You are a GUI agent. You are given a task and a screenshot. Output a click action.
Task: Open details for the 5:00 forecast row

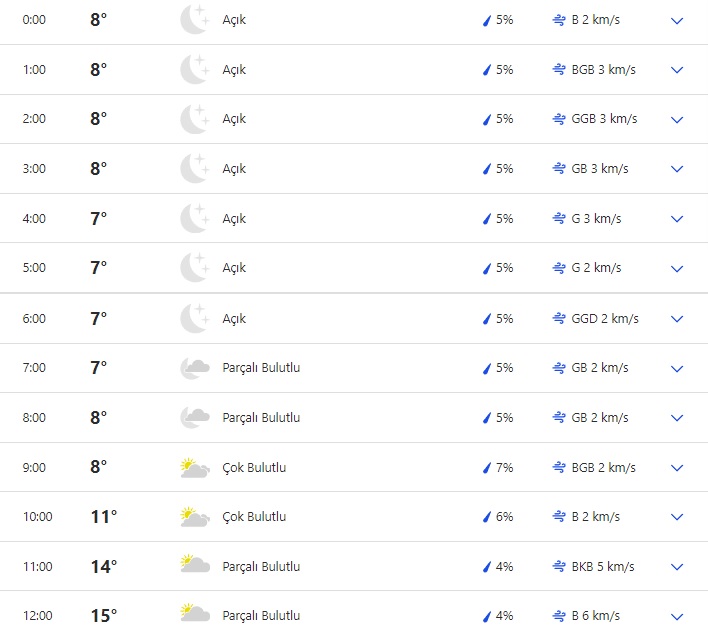pyautogui.click(x=677, y=269)
